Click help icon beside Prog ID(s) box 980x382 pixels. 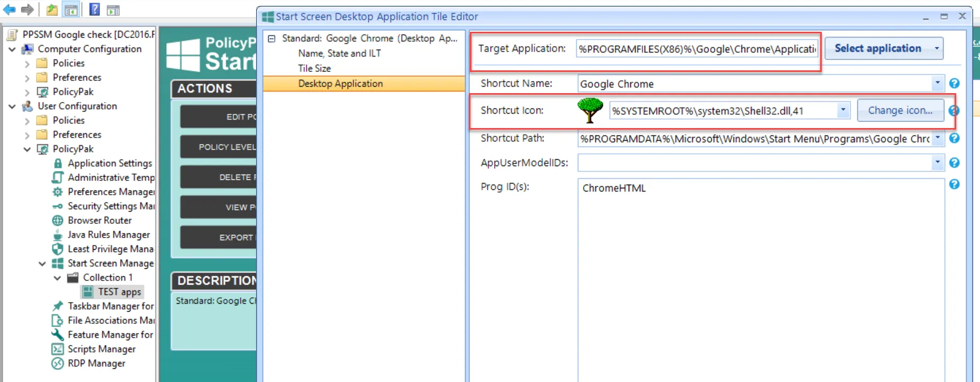pos(954,184)
